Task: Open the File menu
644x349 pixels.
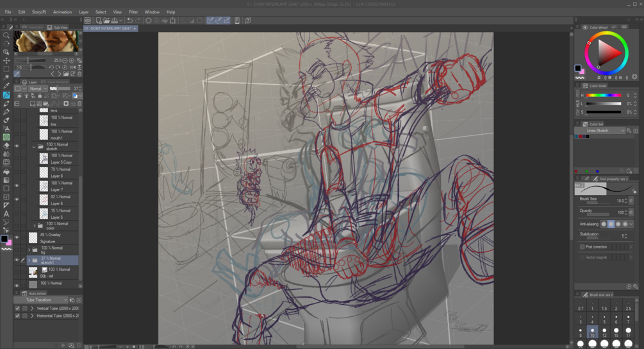Action: pyautogui.click(x=8, y=12)
